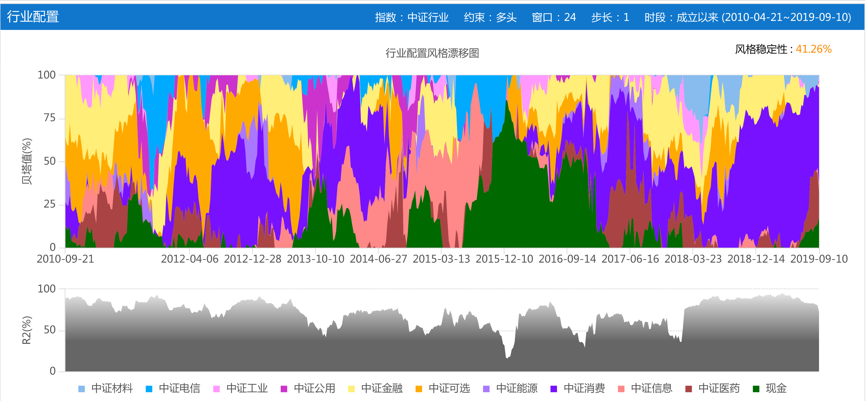Click the R2(%) y-axis title
Image resolution: width=868 pixels, height=401 pixels.
point(27,330)
